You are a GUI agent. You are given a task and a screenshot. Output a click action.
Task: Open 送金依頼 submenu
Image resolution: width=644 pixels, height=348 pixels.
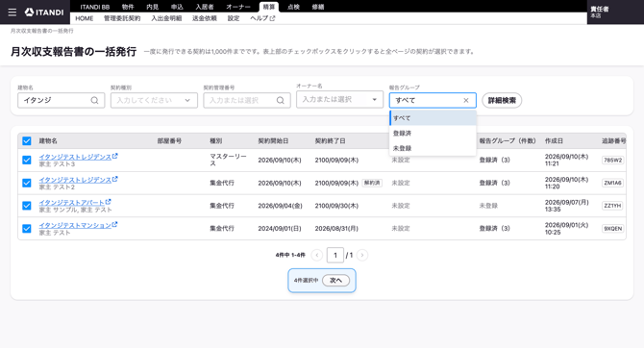coord(205,18)
